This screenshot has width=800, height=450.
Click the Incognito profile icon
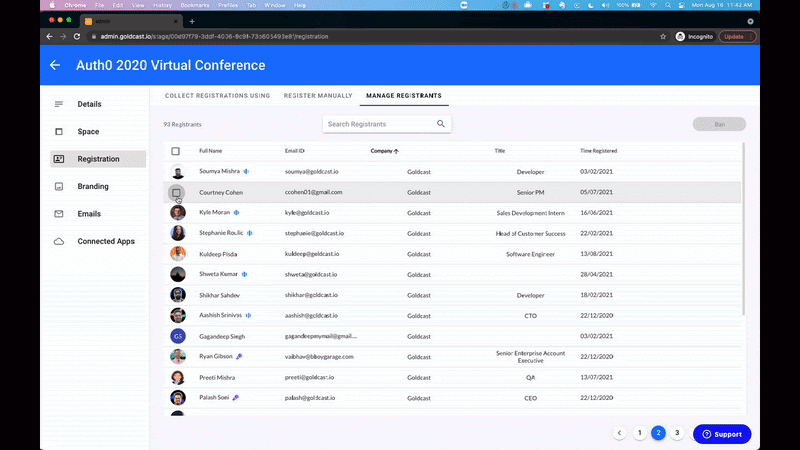pos(680,37)
